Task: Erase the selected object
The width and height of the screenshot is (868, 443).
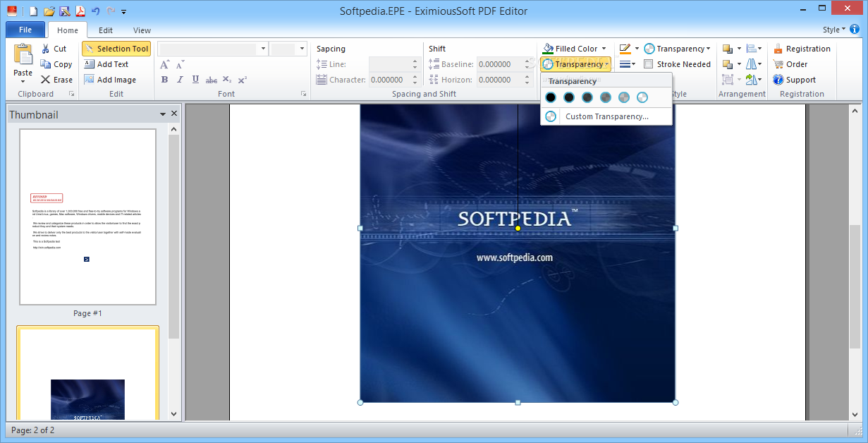Action: [56, 80]
